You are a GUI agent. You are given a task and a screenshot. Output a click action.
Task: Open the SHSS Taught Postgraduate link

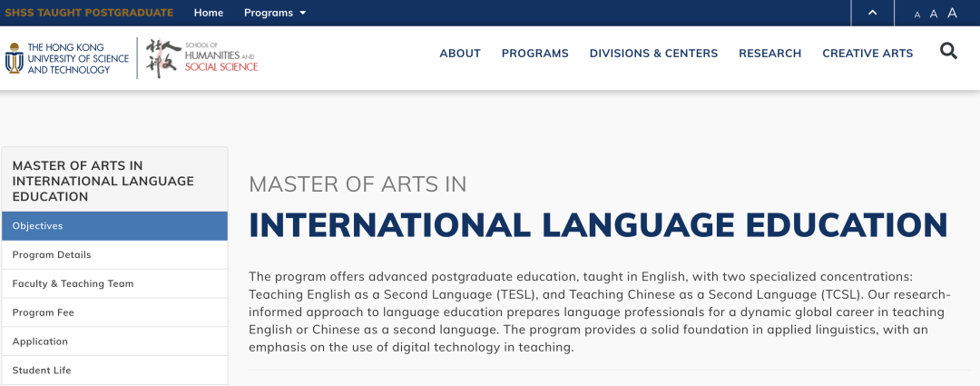pyautogui.click(x=89, y=13)
